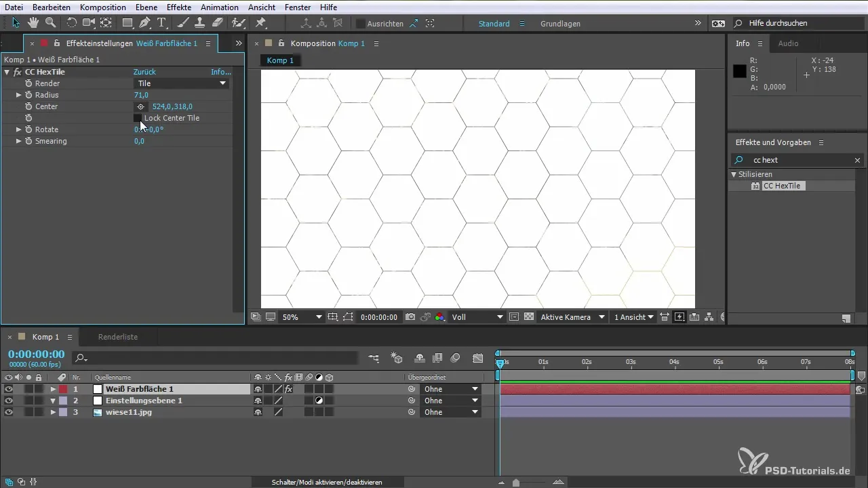Screen dimensions: 868x488
Task: Collapse the Stilisieren category
Action: tap(734, 174)
